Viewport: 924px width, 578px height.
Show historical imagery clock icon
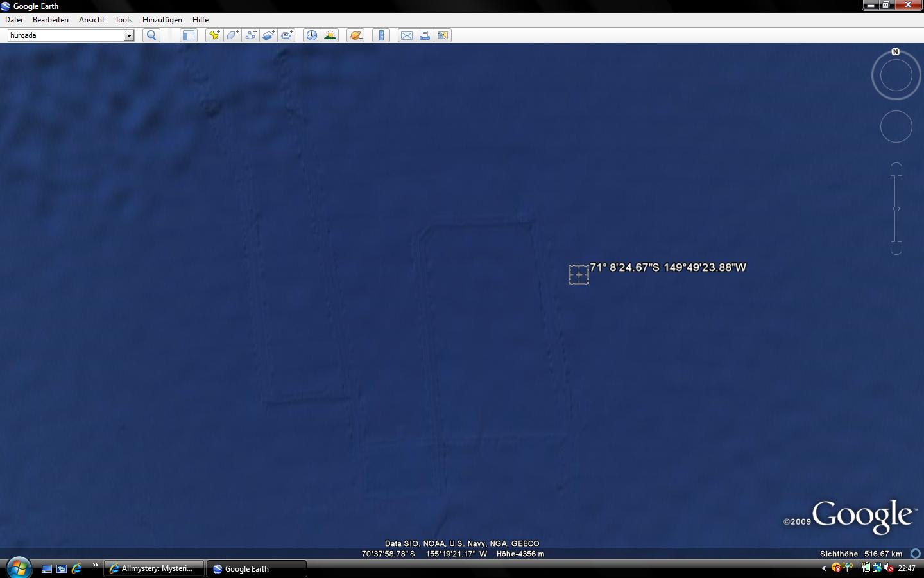311,35
